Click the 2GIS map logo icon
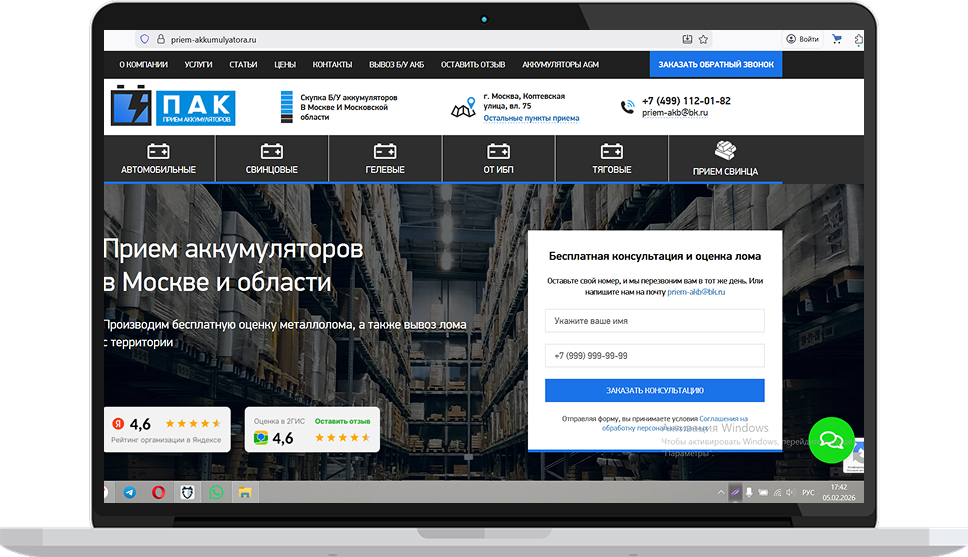This screenshot has width=968, height=557. [261, 438]
